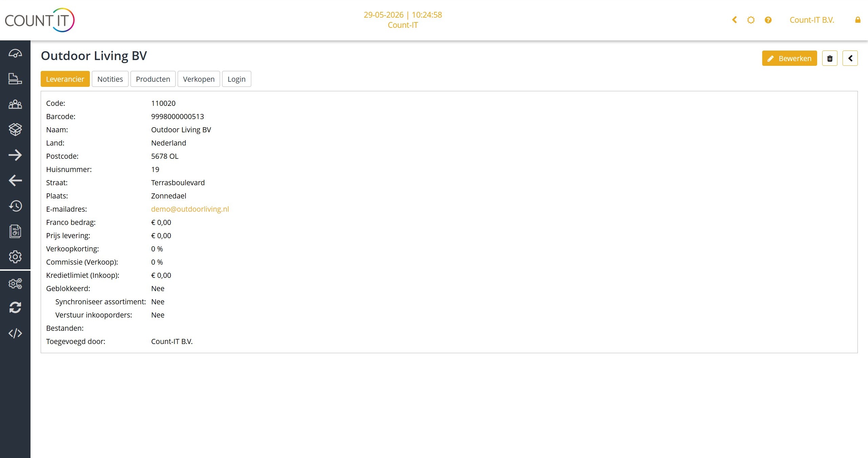Select the Leverancier tab
Viewport: 868px width, 458px height.
tap(65, 79)
